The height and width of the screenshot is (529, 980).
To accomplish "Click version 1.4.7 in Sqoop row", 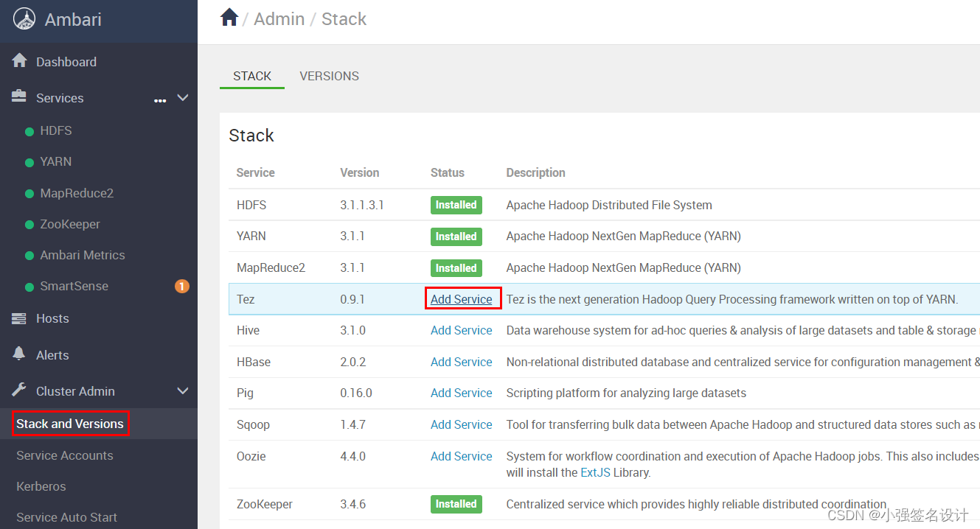I will point(352,424).
